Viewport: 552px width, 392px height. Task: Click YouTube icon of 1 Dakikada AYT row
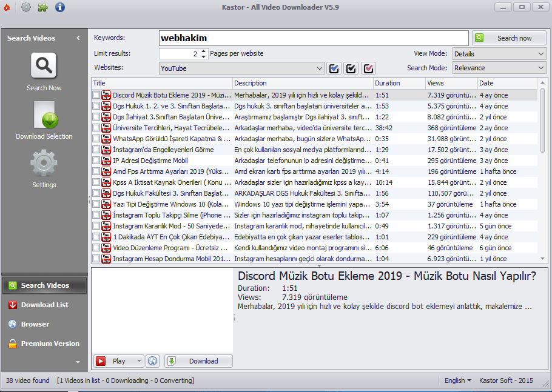point(106,237)
